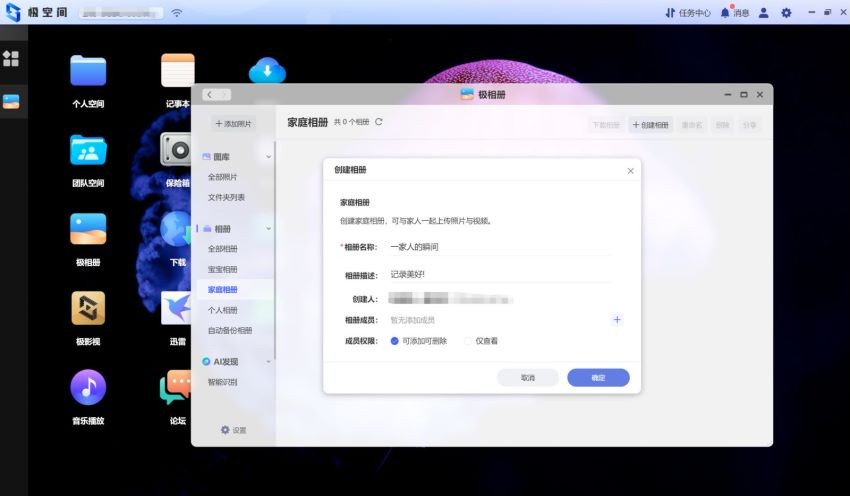The height and width of the screenshot is (496, 850).
Task: Open the top bar settings gear
Action: (786, 12)
